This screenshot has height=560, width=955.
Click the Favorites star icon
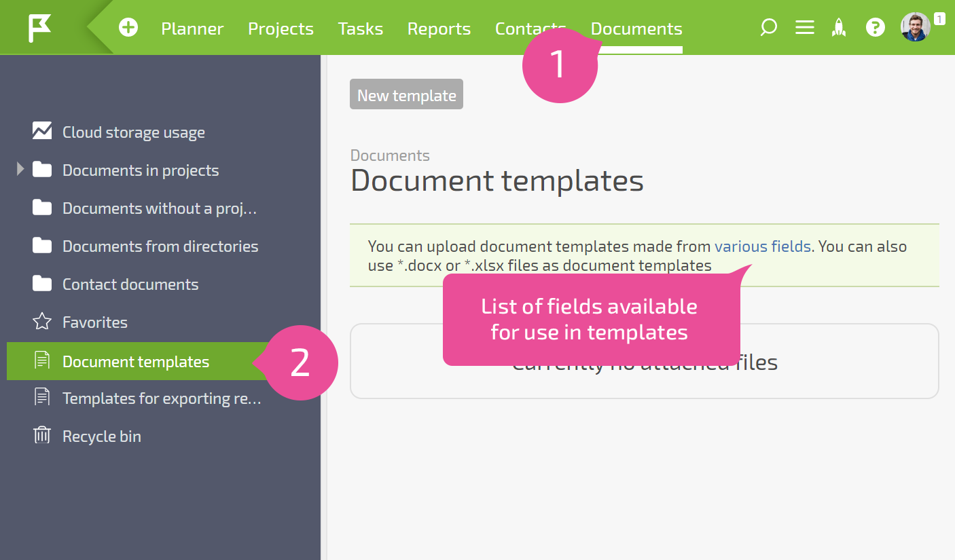point(42,321)
